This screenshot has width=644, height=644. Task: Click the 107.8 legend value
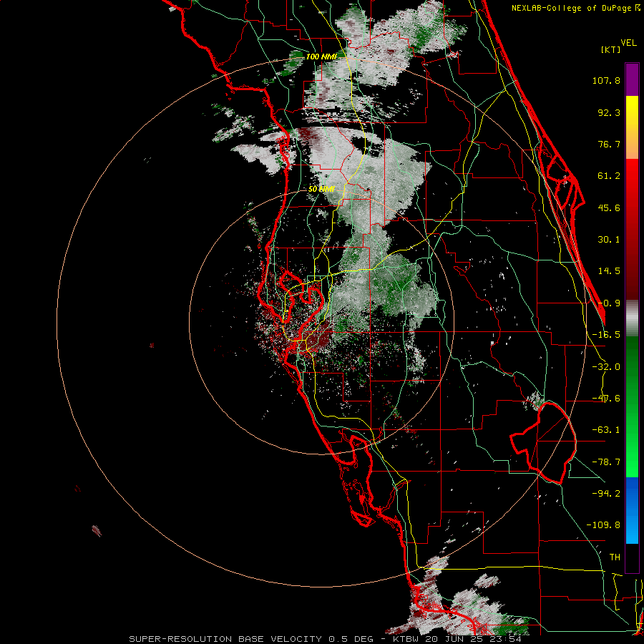tap(606, 80)
